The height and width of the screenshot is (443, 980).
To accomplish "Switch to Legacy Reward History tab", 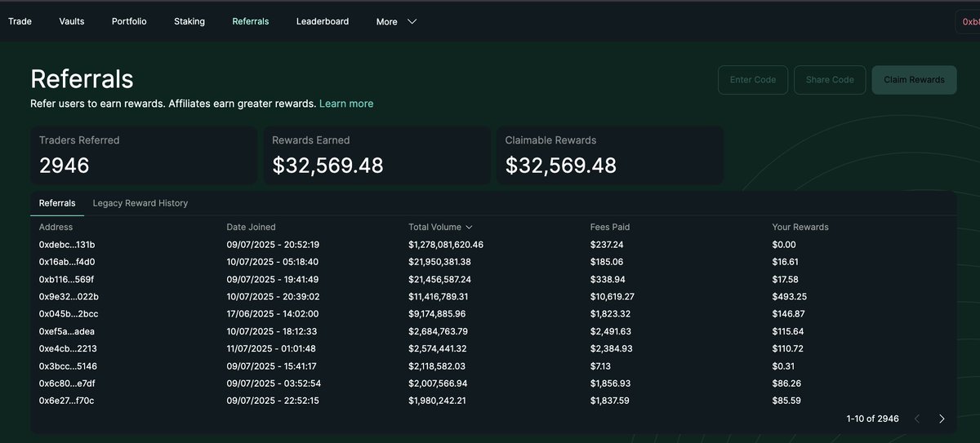I will pos(140,203).
